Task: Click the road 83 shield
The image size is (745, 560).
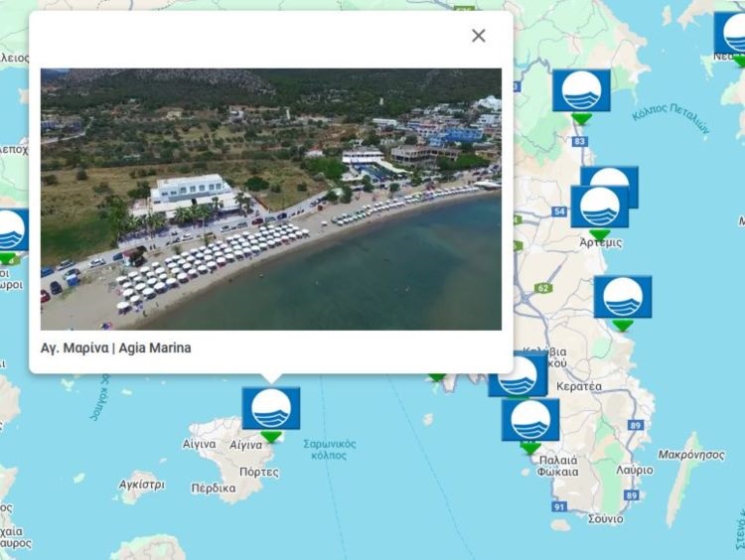Action: [x=579, y=141]
